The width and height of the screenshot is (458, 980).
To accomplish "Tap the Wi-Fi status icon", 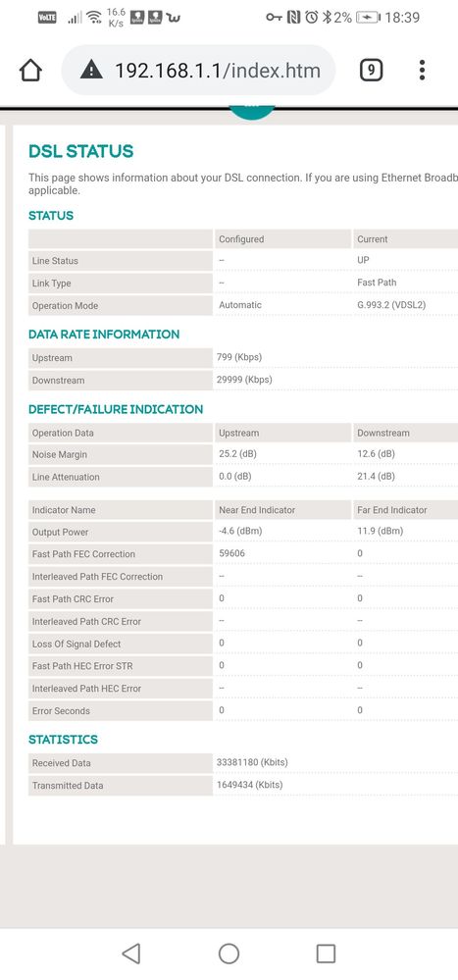I will pos(94,17).
